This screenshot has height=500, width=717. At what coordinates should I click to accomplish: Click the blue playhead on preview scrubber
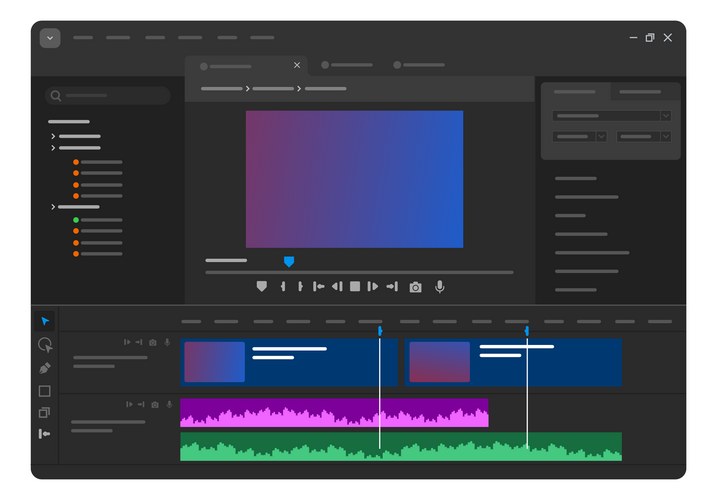coord(289,261)
